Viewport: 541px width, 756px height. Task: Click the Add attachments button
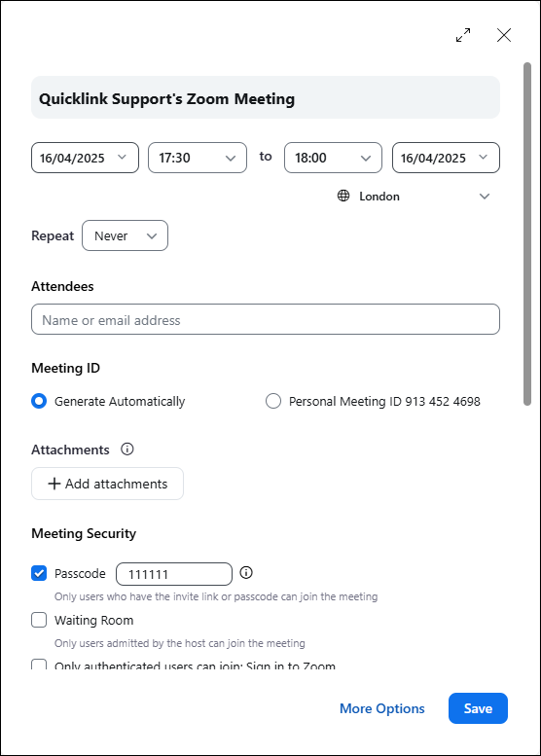coord(108,484)
